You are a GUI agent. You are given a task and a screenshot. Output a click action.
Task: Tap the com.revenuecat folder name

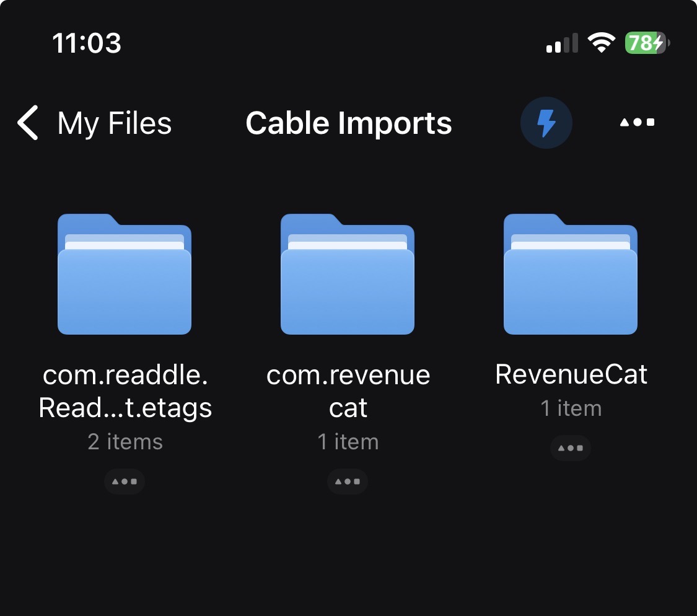[348, 392]
